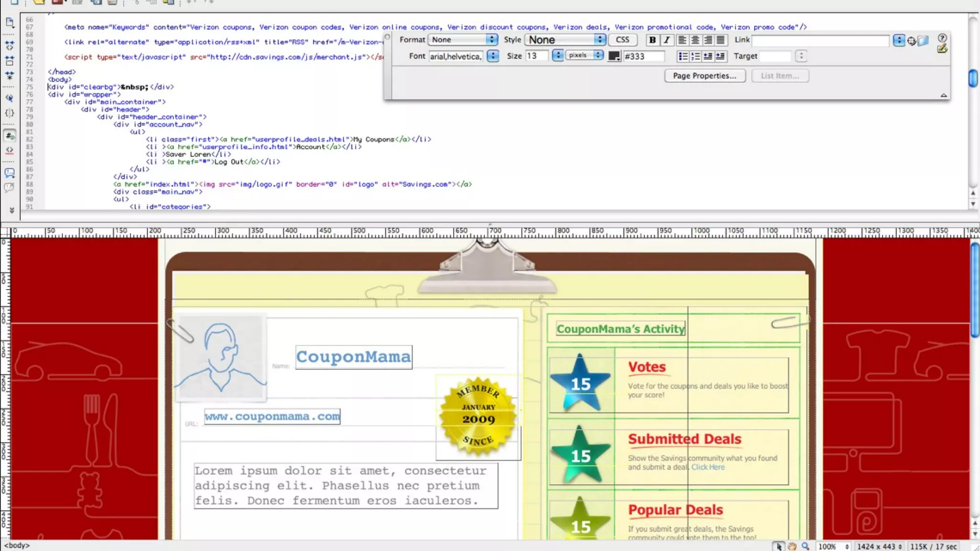The width and height of the screenshot is (980, 551).
Task: Open the 100% zoom level dropdown
Action: [834, 546]
